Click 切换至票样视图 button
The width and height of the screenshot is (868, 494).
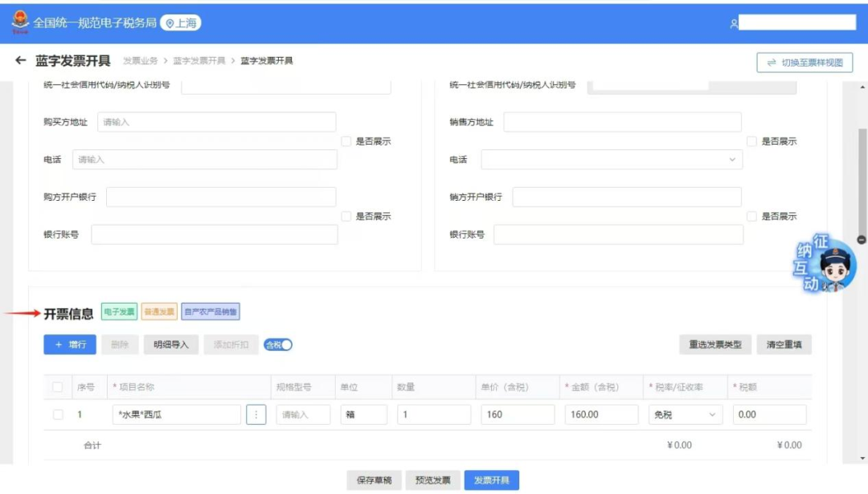click(805, 63)
